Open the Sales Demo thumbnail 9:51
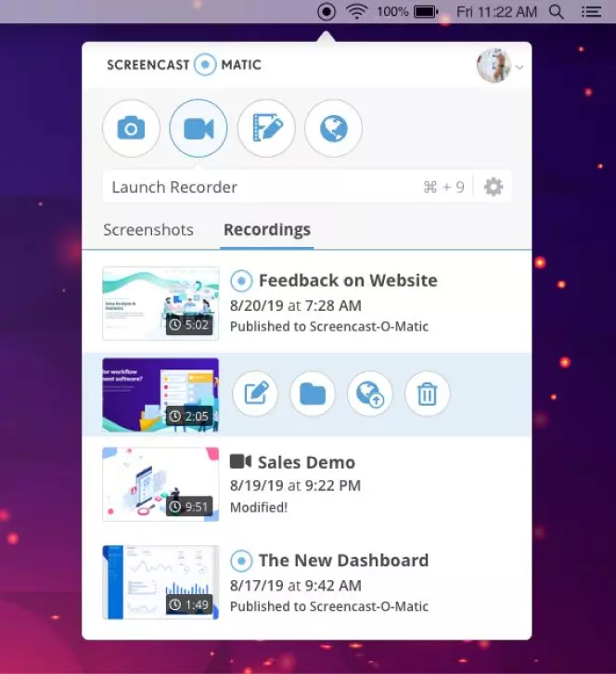The image size is (616, 674). point(160,485)
